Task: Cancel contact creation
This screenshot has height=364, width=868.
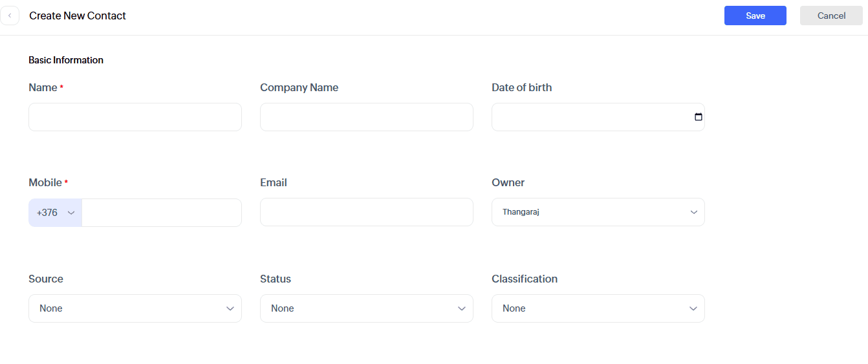Action: point(831,16)
